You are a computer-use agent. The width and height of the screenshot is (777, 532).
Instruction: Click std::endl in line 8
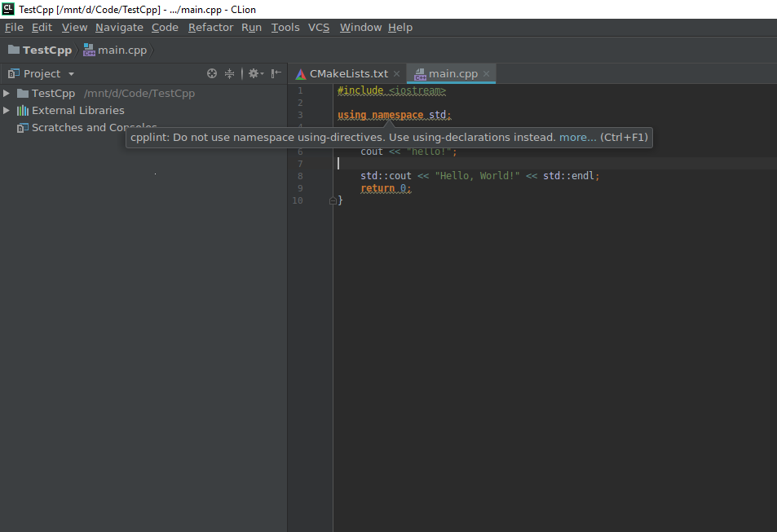568,176
